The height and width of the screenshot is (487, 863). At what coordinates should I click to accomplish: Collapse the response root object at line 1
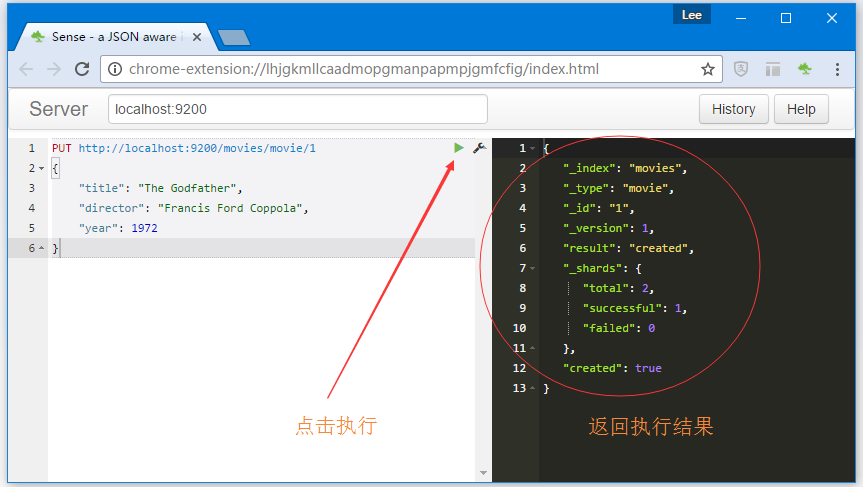(533, 148)
